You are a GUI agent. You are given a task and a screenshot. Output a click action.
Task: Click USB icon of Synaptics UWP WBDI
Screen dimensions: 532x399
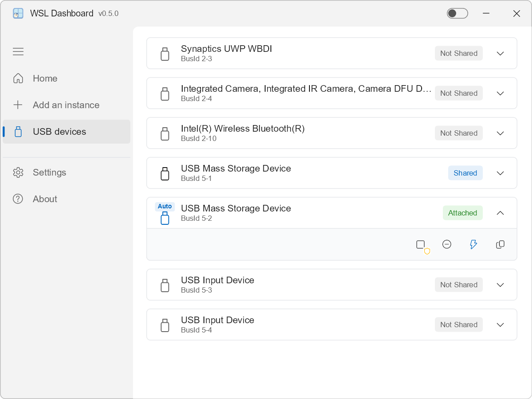(x=165, y=54)
